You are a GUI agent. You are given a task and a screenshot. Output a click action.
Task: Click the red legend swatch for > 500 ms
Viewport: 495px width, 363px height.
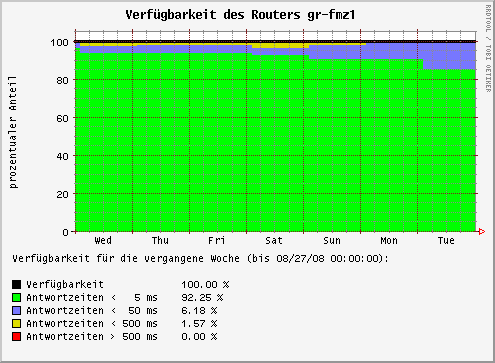(x=17, y=336)
